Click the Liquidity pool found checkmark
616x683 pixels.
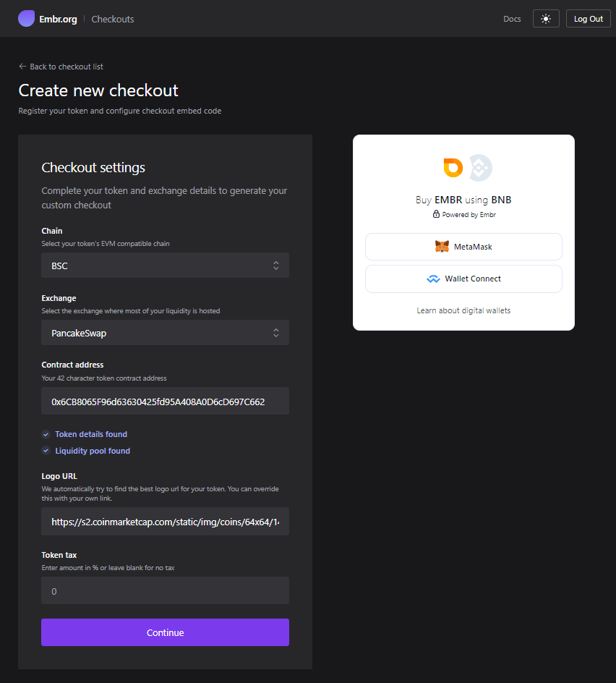point(46,451)
